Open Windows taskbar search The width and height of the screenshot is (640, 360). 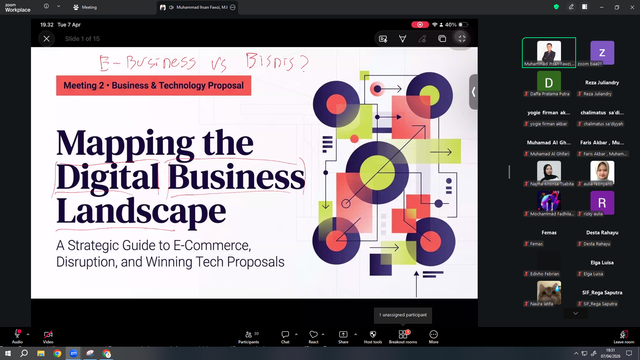click(24, 353)
